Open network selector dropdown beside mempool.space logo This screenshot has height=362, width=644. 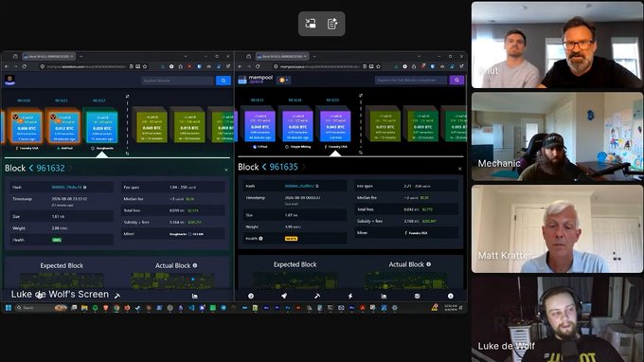pyautogui.click(x=284, y=81)
